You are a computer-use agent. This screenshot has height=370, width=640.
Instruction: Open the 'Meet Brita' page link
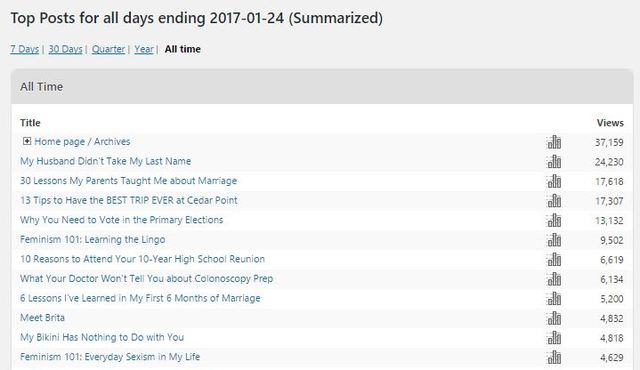[x=42, y=318]
